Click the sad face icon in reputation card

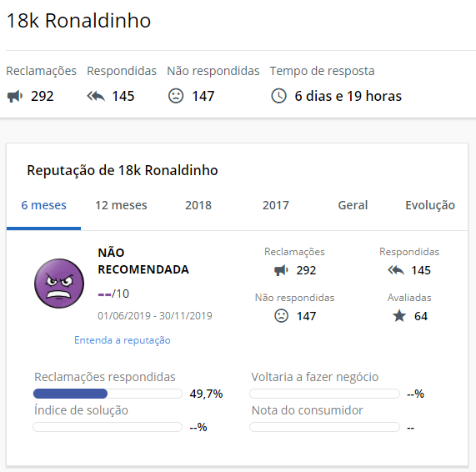point(282,316)
